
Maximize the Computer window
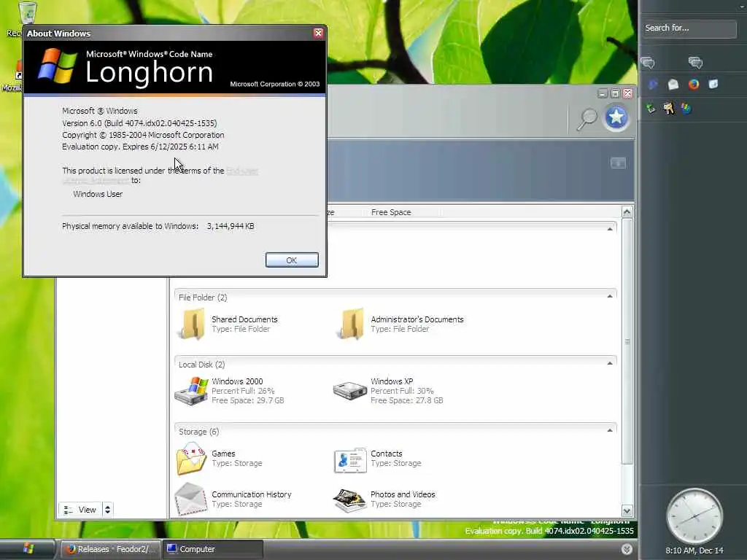click(x=615, y=93)
